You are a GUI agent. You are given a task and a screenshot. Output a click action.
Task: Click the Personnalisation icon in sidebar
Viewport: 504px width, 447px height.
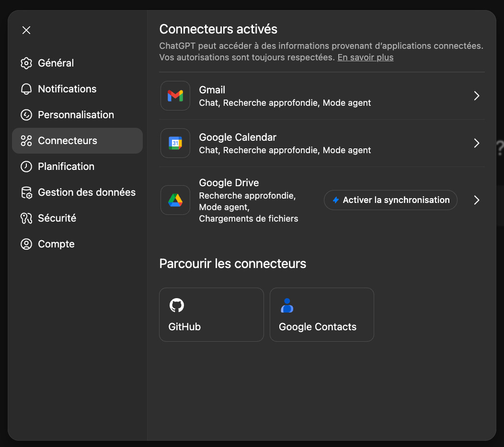[x=26, y=115]
